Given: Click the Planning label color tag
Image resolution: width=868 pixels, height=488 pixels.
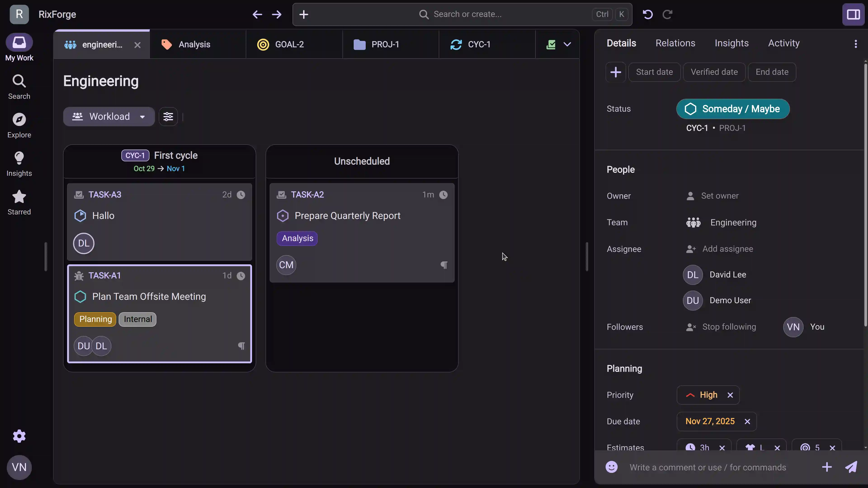Looking at the screenshot, I should pyautogui.click(x=95, y=319).
